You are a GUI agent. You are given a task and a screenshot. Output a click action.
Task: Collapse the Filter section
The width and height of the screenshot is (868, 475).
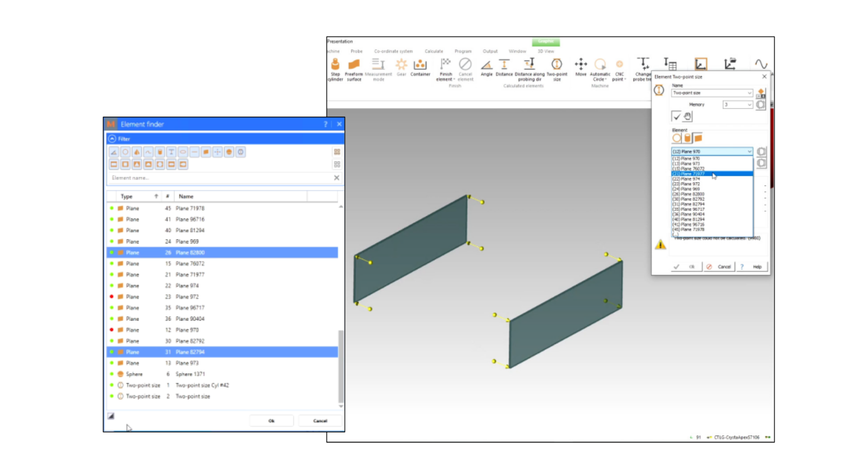tap(112, 139)
